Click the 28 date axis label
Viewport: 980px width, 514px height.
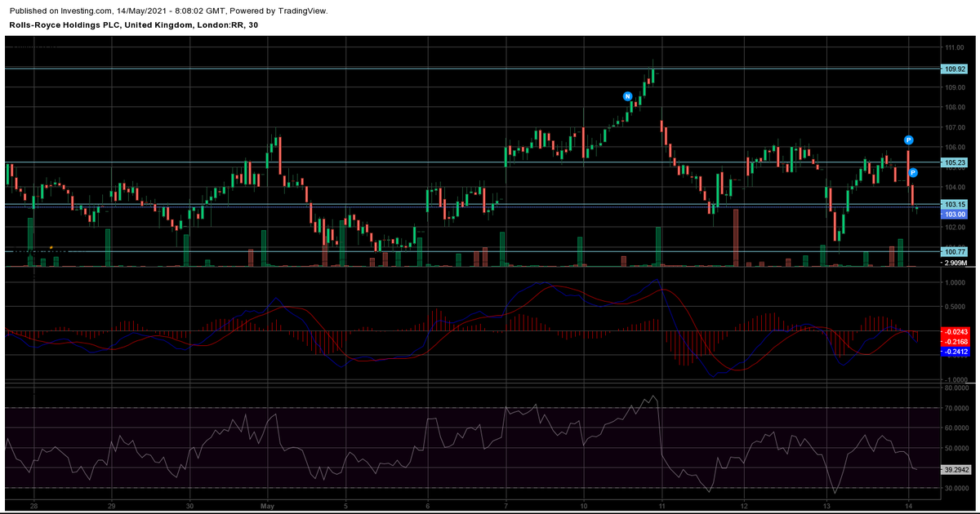33,505
